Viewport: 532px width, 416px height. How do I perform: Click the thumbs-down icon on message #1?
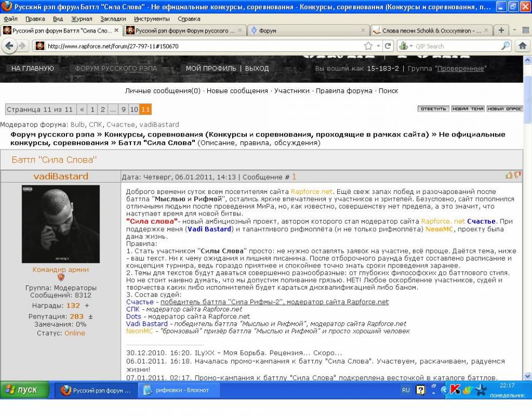517,175
